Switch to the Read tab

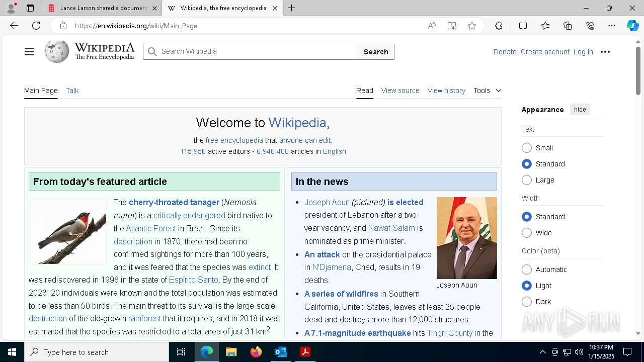(x=365, y=90)
